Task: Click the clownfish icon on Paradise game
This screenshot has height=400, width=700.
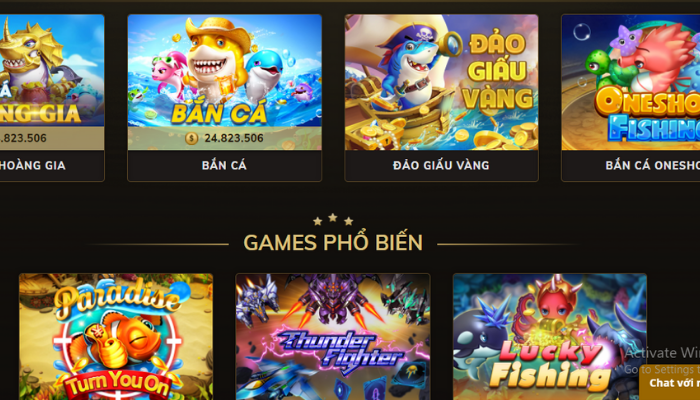Action: click(117, 341)
